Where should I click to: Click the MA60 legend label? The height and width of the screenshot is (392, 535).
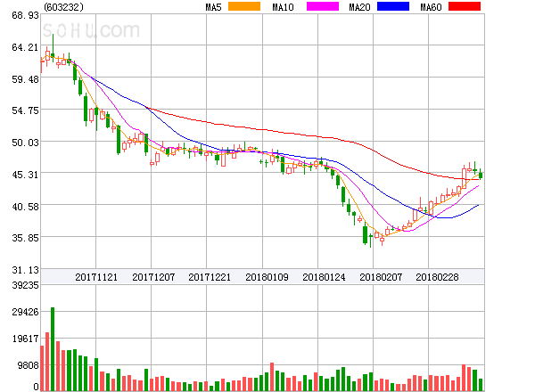click(431, 7)
